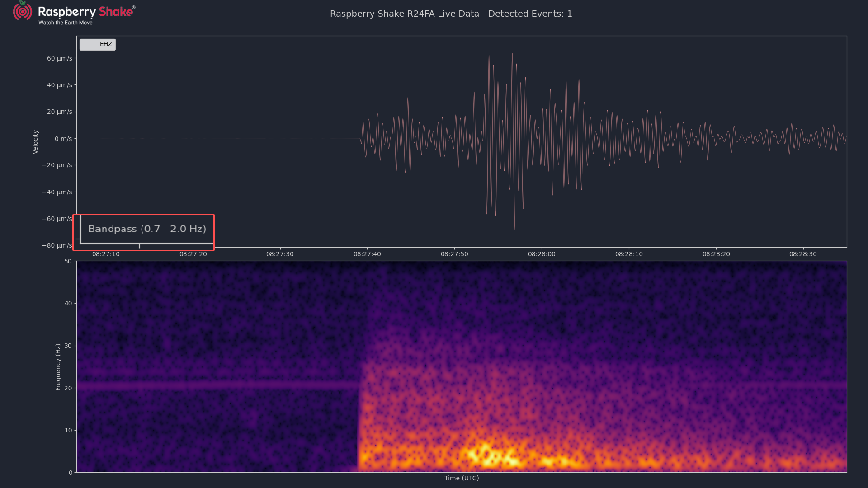The height and width of the screenshot is (488, 868).
Task: Click the 30 Hz frequency tick label
Action: 68,346
